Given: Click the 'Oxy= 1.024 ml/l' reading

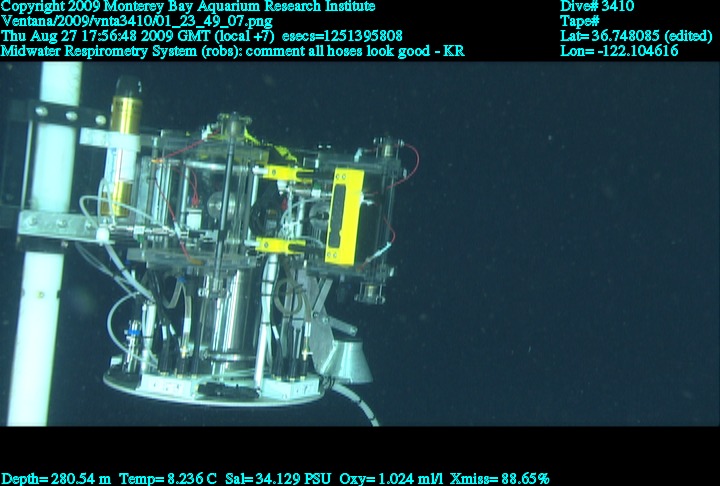Looking at the screenshot, I should 391,479.
